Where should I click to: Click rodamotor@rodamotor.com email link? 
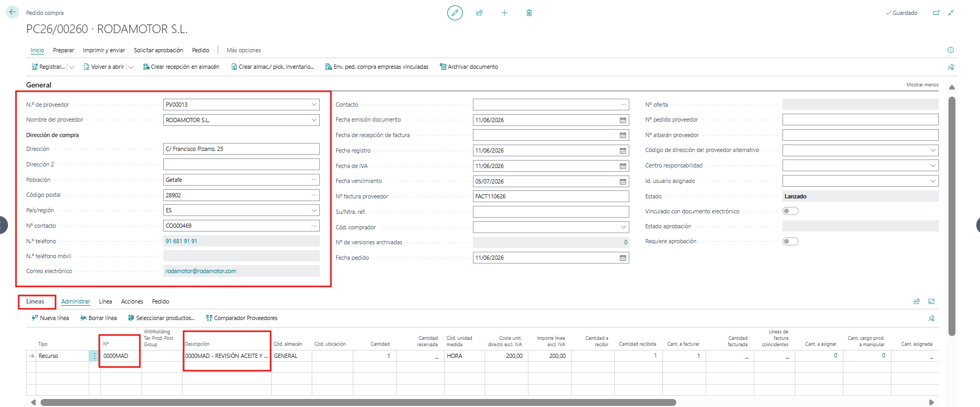pos(201,271)
